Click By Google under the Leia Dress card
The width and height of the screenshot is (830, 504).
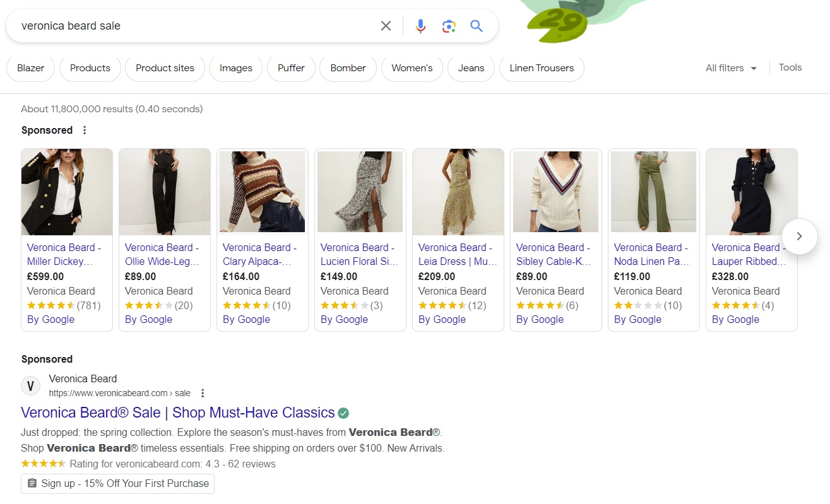point(442,319)
